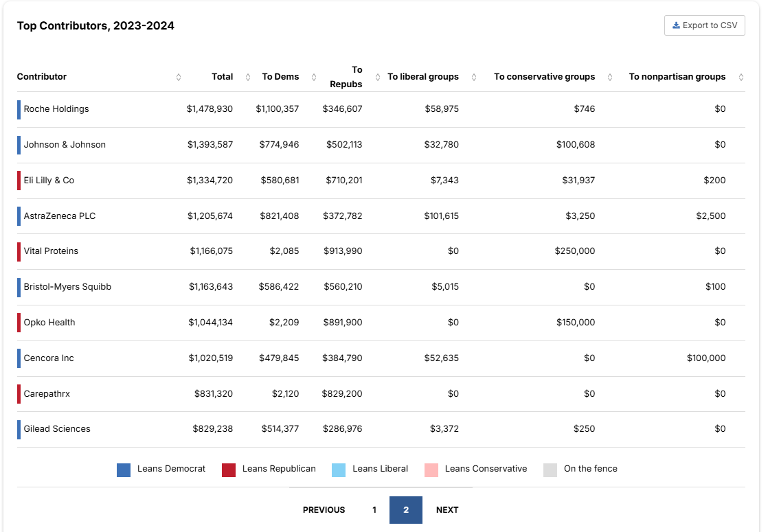Screen dimensions: 768x532
Task: Go to PREVIOUS page
Action: 324,510
